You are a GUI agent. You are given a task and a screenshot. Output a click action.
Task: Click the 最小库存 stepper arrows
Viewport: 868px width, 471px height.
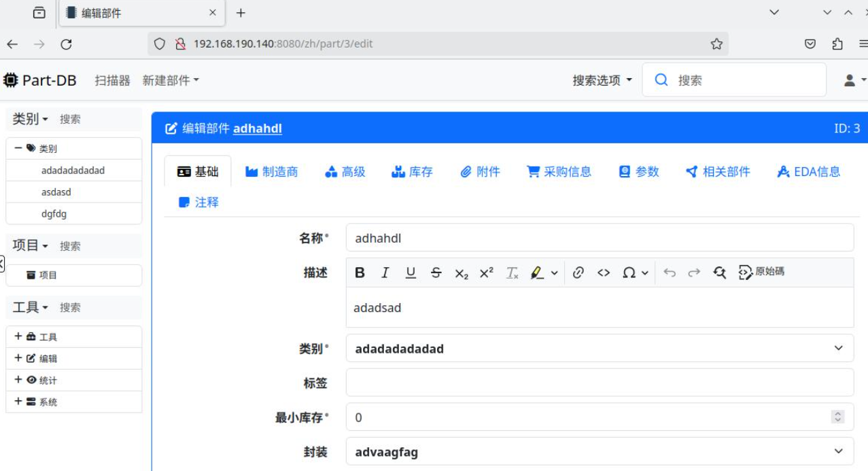point(838,417)
